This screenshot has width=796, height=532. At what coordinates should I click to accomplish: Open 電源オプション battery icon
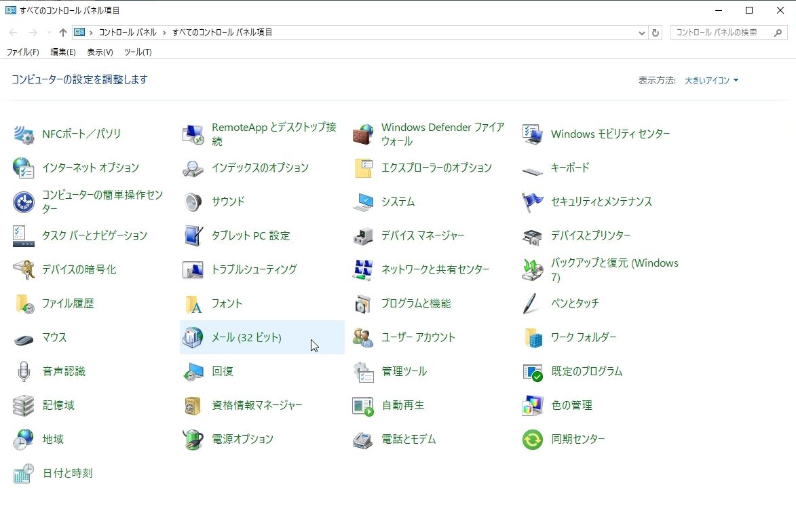coord(193,440)
